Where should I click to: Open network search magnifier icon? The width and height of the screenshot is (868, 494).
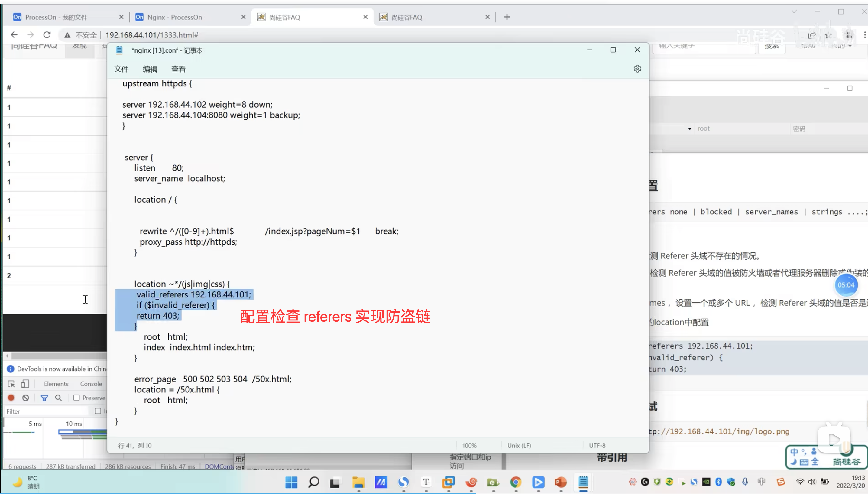click(x=58, y=398)
